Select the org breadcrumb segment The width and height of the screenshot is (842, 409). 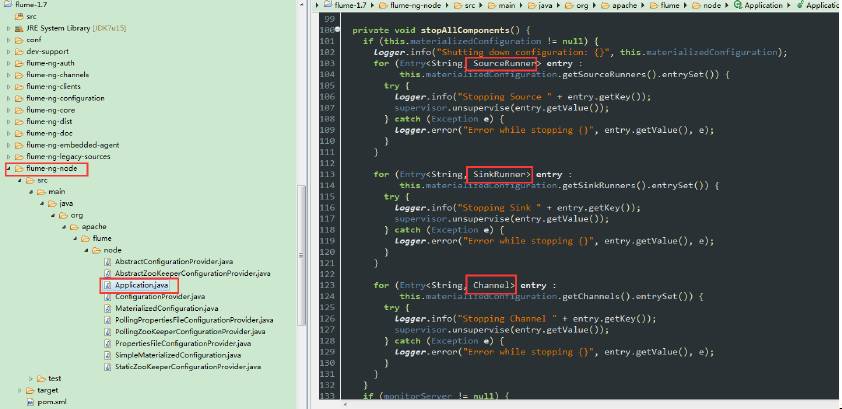[583, 5]
